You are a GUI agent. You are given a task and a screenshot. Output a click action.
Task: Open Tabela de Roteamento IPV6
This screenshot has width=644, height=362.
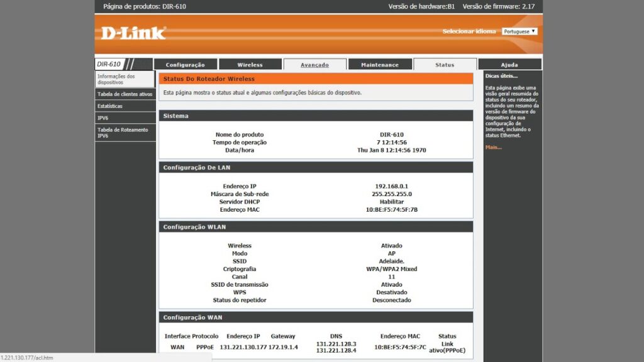tap(125, 133)
